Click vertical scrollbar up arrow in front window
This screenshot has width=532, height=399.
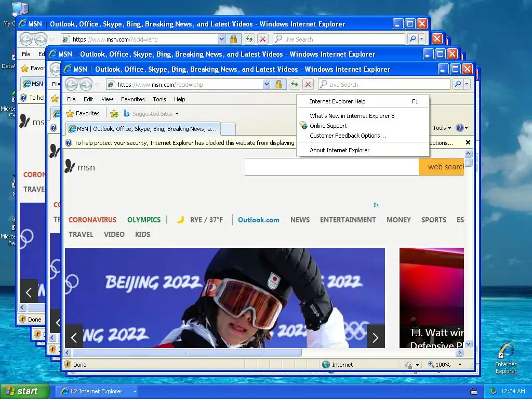(468, 153)
